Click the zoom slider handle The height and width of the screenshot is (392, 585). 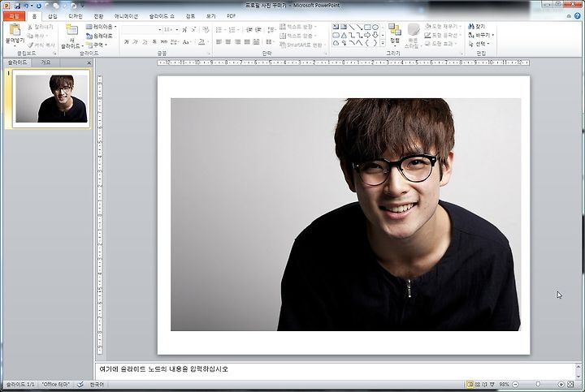click(x=538, y=384)
